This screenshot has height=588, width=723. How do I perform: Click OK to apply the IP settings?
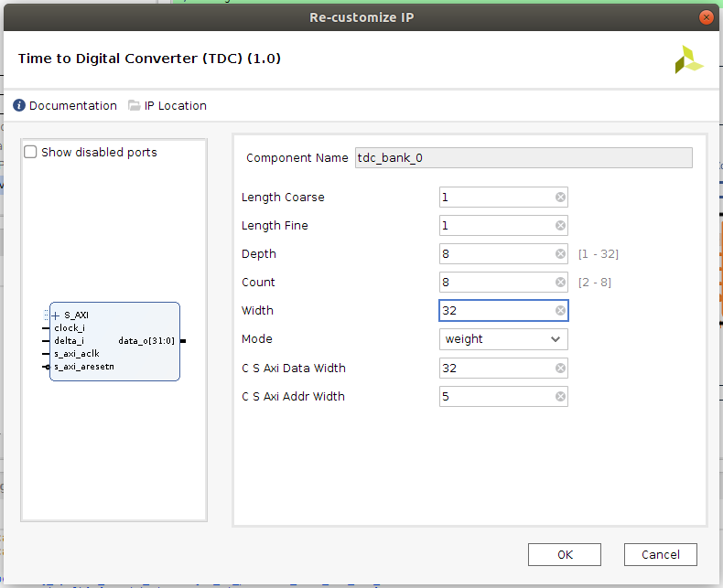click(565, 554)
